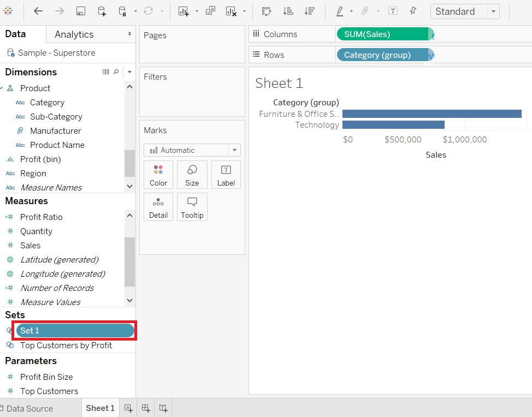Sort descending toolbar icon
Viewport: 532px width, 417px height.
(x=310, y=11)
